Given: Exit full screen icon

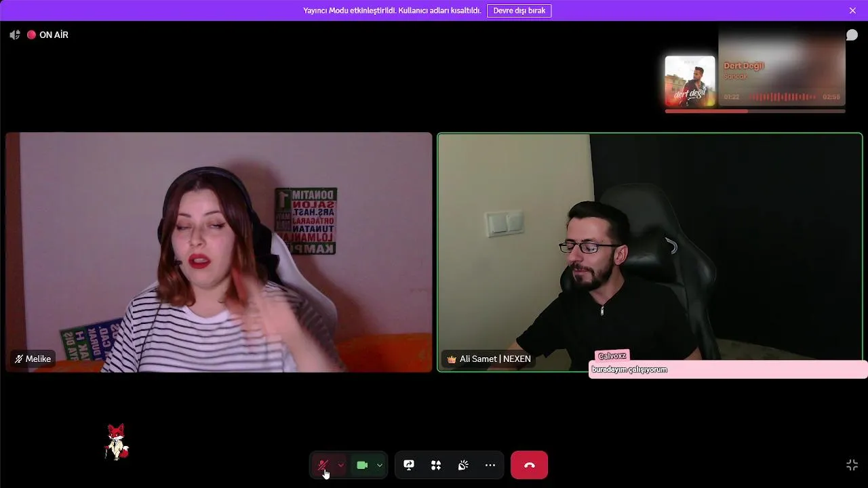Looking at the screenshot, I should click(x=852, y=465).
